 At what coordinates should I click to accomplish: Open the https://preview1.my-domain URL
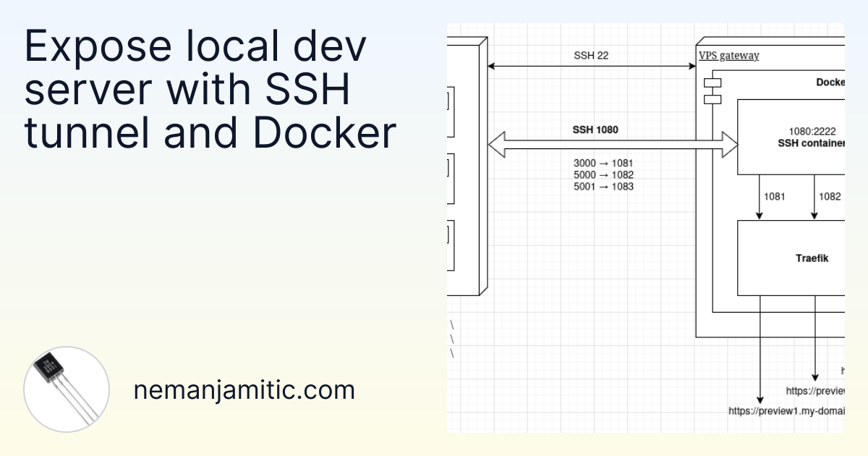pyautogui.click(x=786, y=411)
